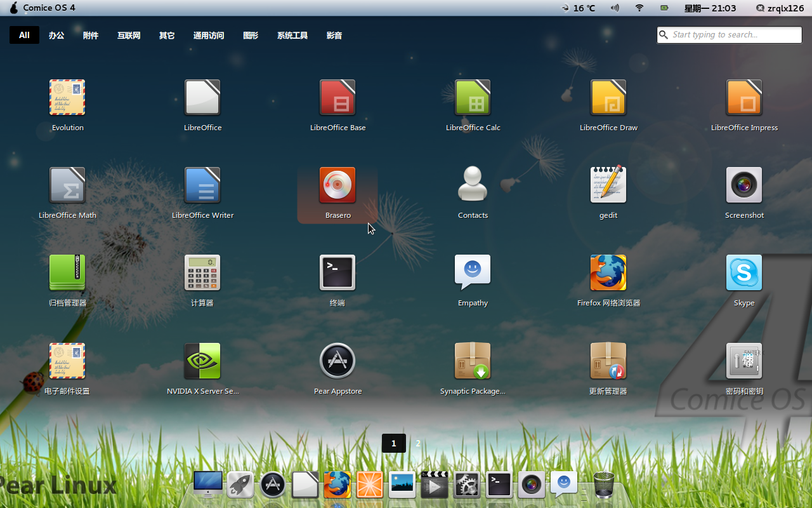Launch Firefox from the dock

coord(337,485)
